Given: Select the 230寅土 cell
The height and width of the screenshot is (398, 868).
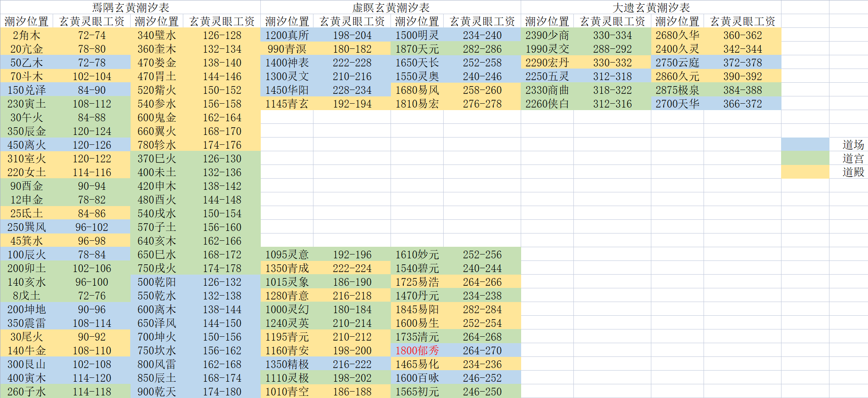Looking at the screenshot, I should (27, 103).
